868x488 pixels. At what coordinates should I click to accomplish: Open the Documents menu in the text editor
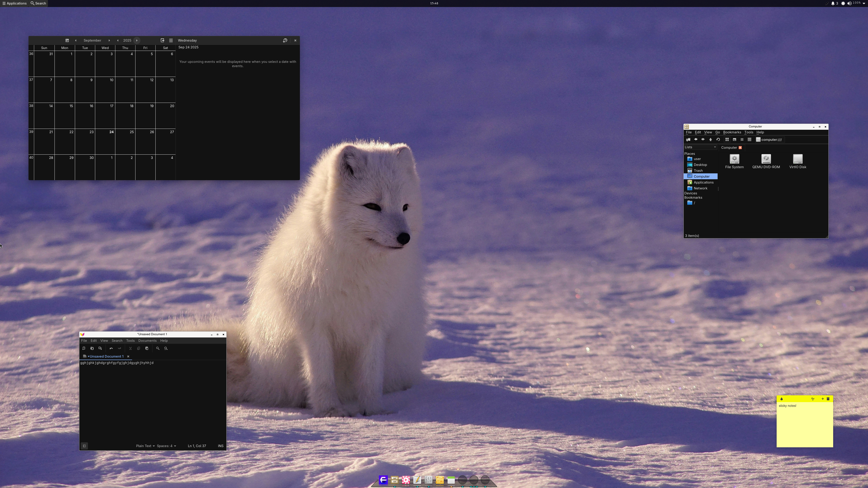coord(147,340)
